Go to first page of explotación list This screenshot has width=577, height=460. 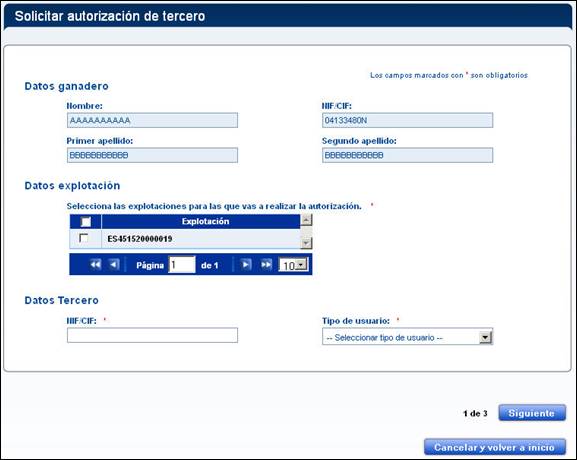click(x=95, y=265)
